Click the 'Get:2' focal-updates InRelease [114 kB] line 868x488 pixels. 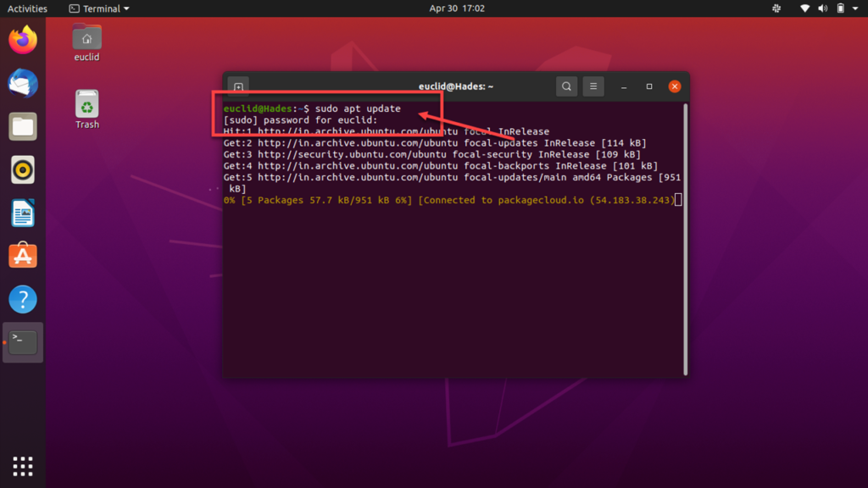pos(435,142)
